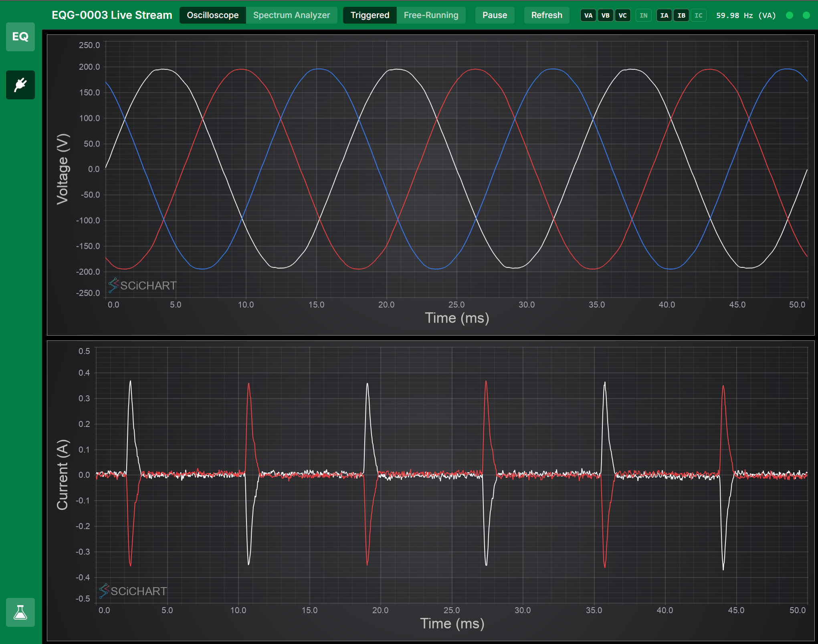Open the lab flask sidebar icon
The image size is (818, 644).
pyautogui.click(x=20, y=612)
